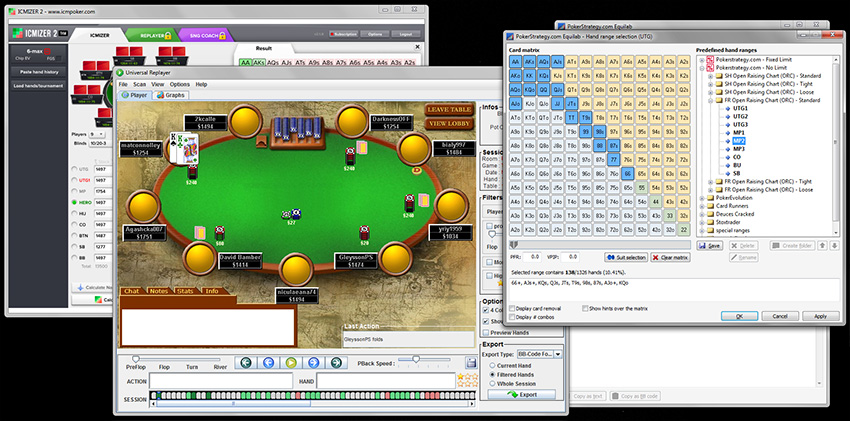Jump to first hand in replayer controls
The width and height of the screenshot is (850, 421).
[x=246, y=362]
